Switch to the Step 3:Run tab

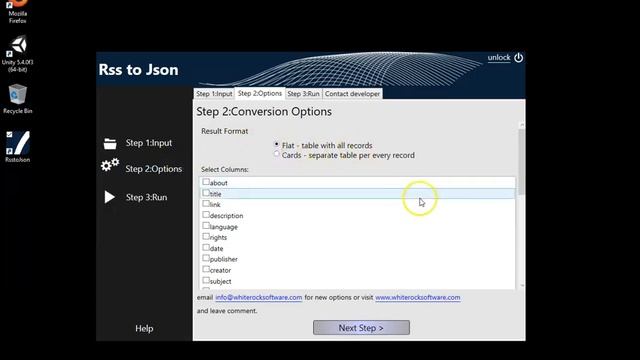[x=303, y=94]
